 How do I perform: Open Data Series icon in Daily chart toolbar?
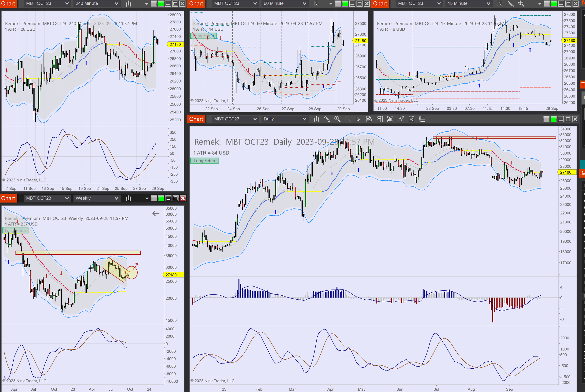(390, 119)
